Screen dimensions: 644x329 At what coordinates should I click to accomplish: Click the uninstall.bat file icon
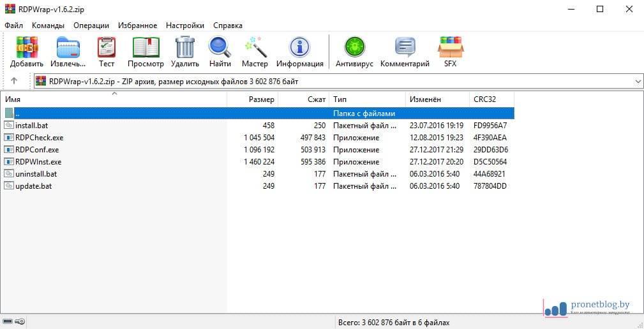(x=9, y=173)
